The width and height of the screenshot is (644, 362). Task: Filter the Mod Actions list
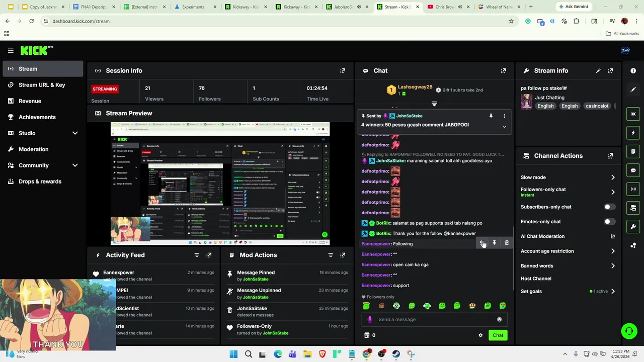tap(331, 255)
